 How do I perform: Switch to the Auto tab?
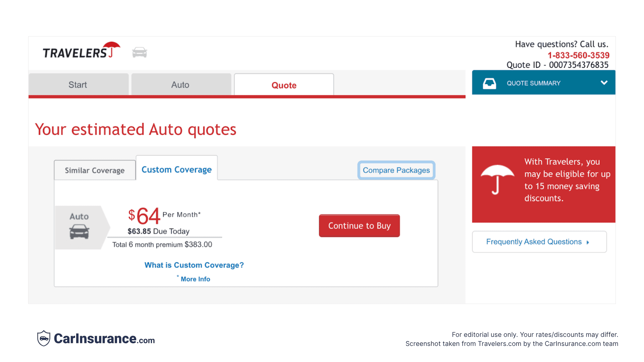tap(180, 84)
